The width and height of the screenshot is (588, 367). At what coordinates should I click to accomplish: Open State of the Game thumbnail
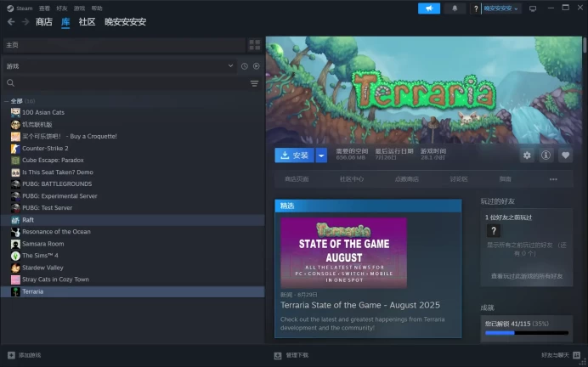click(343, 253)
